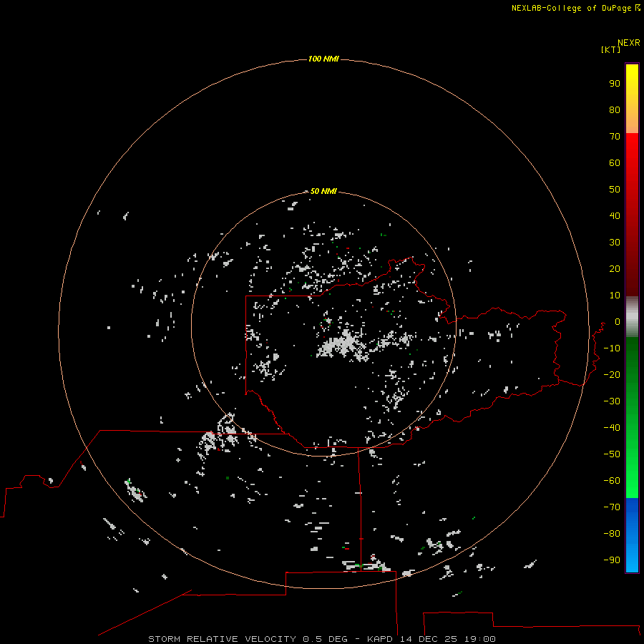Pick the red segment of color bar
Screen dimensions: 644x644
coord(632,215)
